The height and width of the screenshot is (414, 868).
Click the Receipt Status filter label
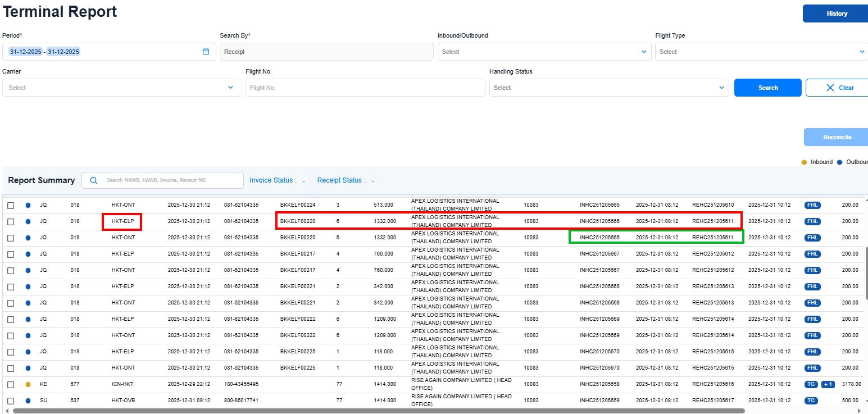341,180
